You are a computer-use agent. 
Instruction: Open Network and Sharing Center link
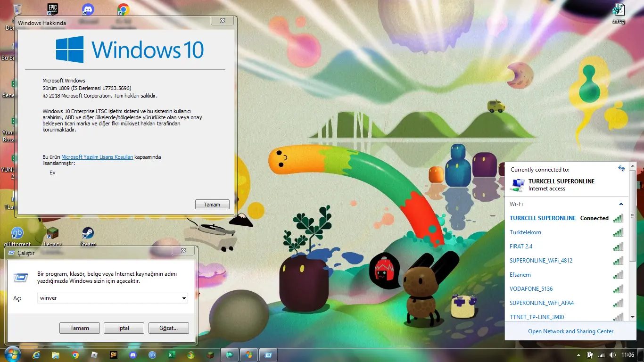(570, 331)
